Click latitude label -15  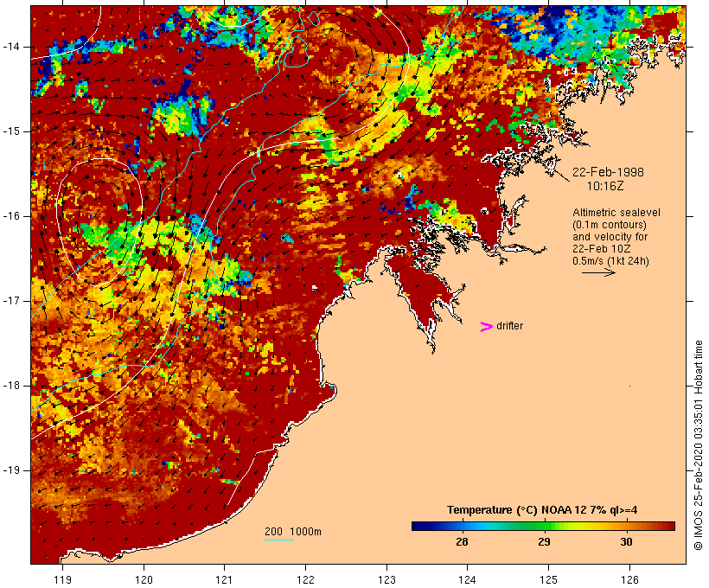coord(10,131)
